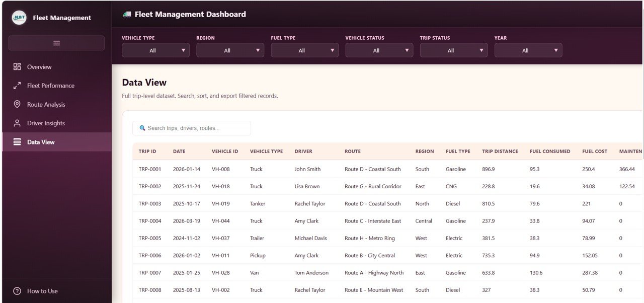Select the Route Analysis map pin icon
The image size is (644, 303).
pos(17,104)
